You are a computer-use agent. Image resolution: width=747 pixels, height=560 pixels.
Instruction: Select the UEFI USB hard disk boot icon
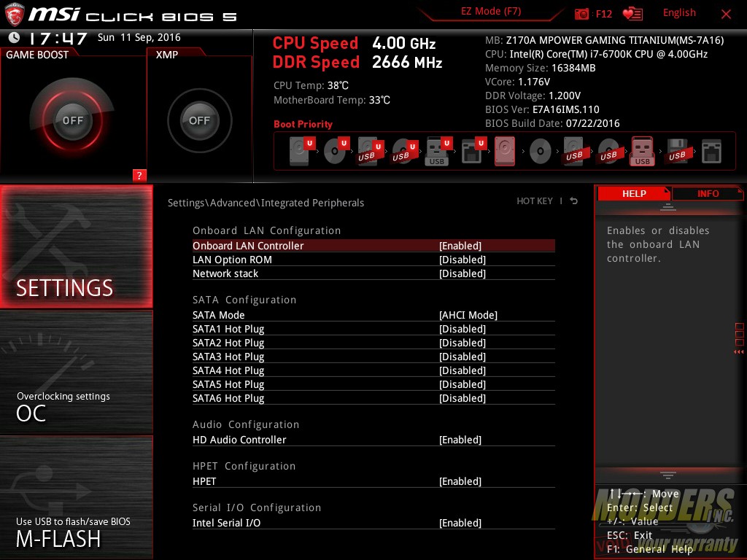(x=370, y=152)
